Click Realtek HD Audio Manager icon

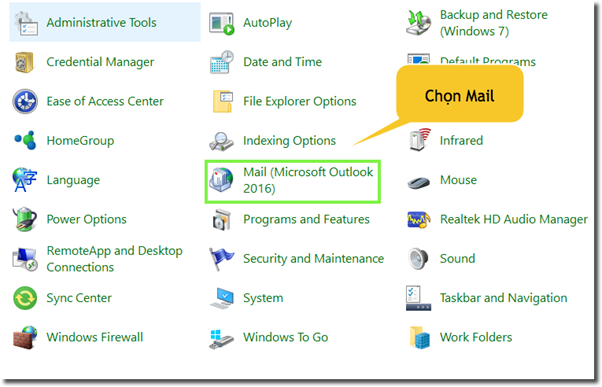tap(418, 220)
